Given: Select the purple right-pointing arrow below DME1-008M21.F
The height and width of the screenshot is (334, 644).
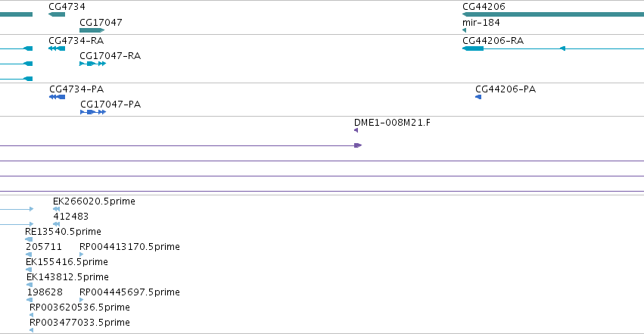Looking at the screenshot, I should 358,145.
